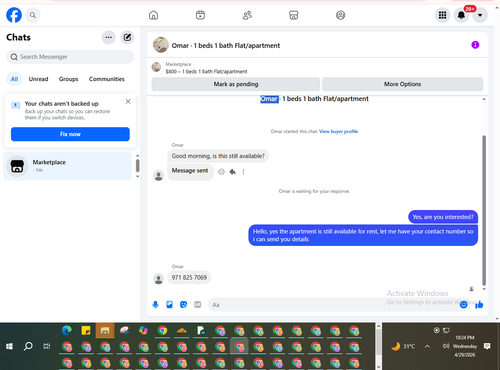Image resolution: width=500 pixels, height=370 pixels.
Task: Click the 'Yes, are you interested?' message
Action: (x=443, y=217)
